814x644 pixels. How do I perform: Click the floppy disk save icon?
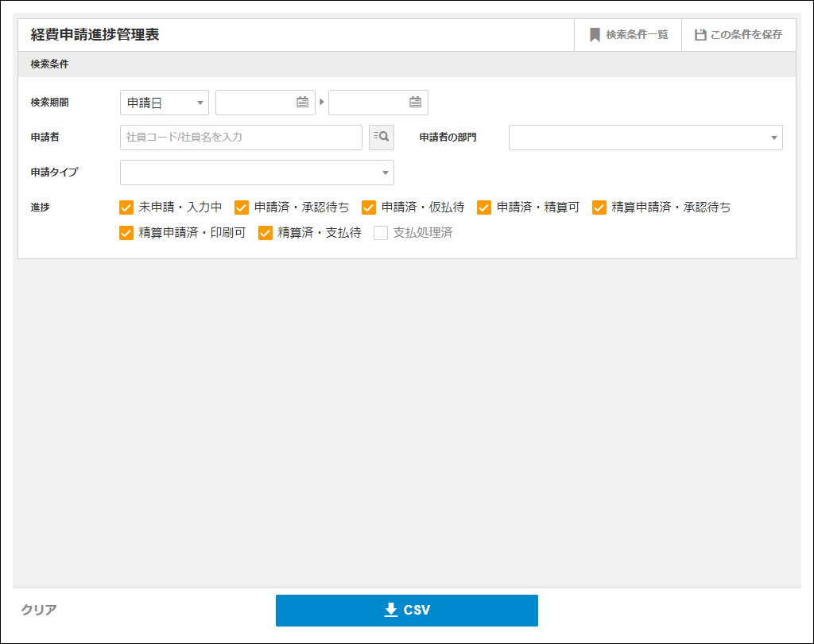(x=700, y=35)
